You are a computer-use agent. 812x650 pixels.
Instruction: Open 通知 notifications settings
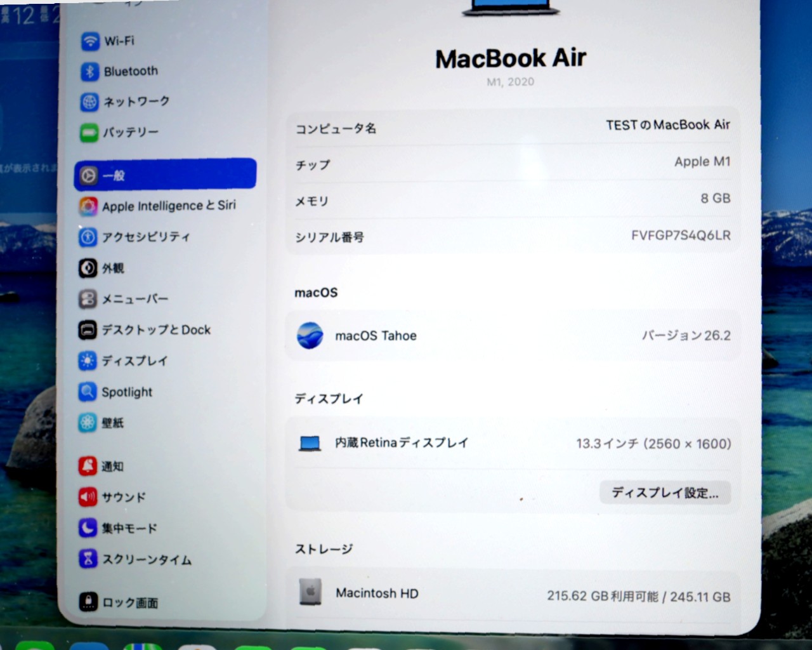(x=112, y=467)
